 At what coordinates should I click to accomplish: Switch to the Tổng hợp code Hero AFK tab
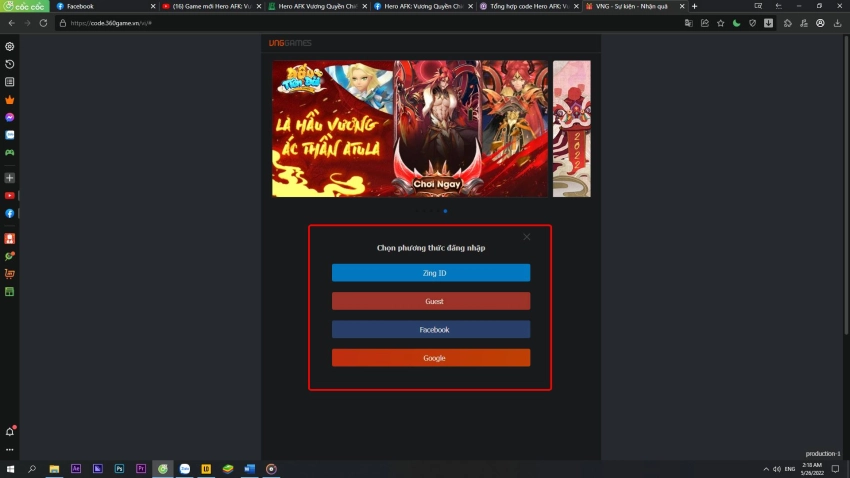point(529,7)
